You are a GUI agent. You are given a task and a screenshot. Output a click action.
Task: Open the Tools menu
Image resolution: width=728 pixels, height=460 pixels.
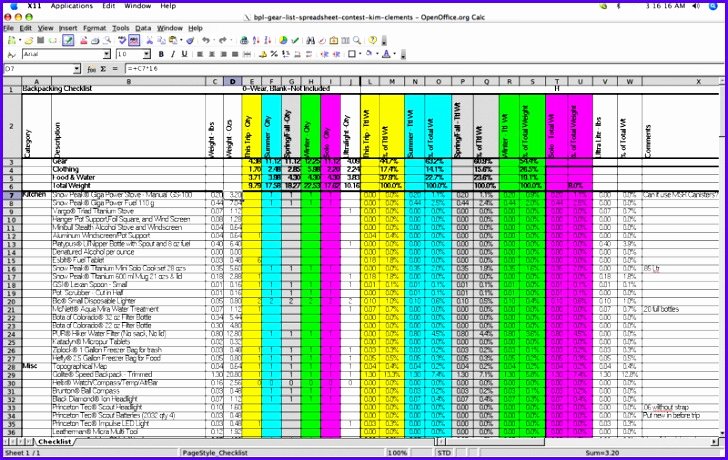click(121, 28)
